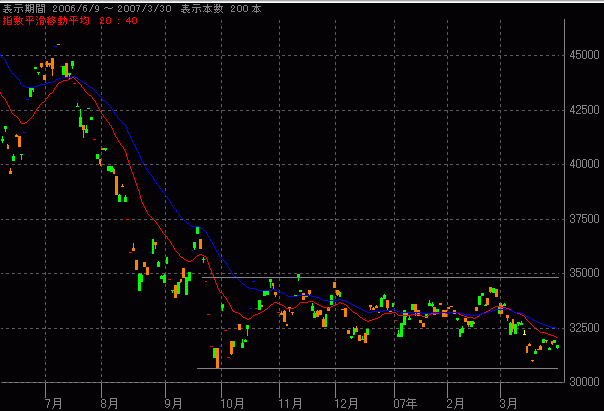The height and width of the screenshot is (411, 604).
Task: Click the 12月 date axis label
Action: coord(346,403)
